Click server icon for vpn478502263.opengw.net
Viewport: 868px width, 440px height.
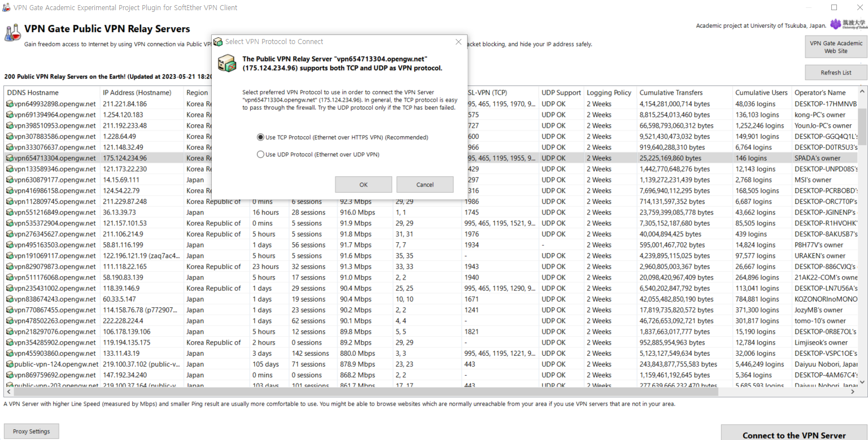(x=10, y=321)
